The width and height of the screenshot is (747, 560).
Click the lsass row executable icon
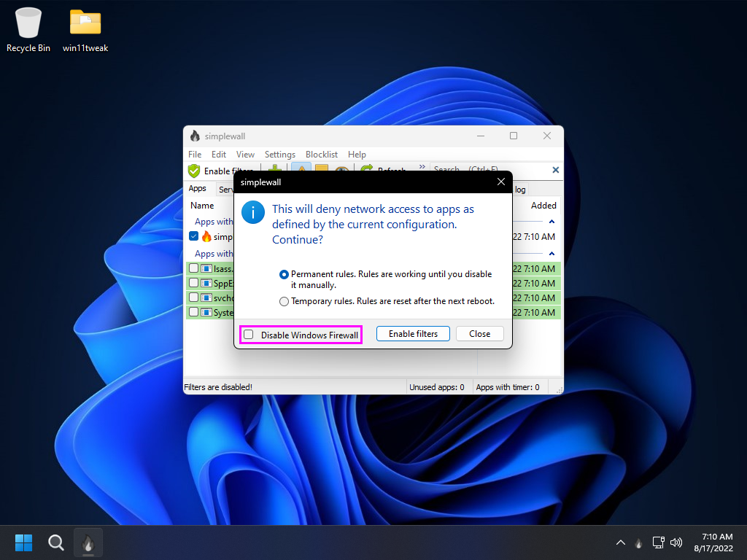[x=206, y=268]
